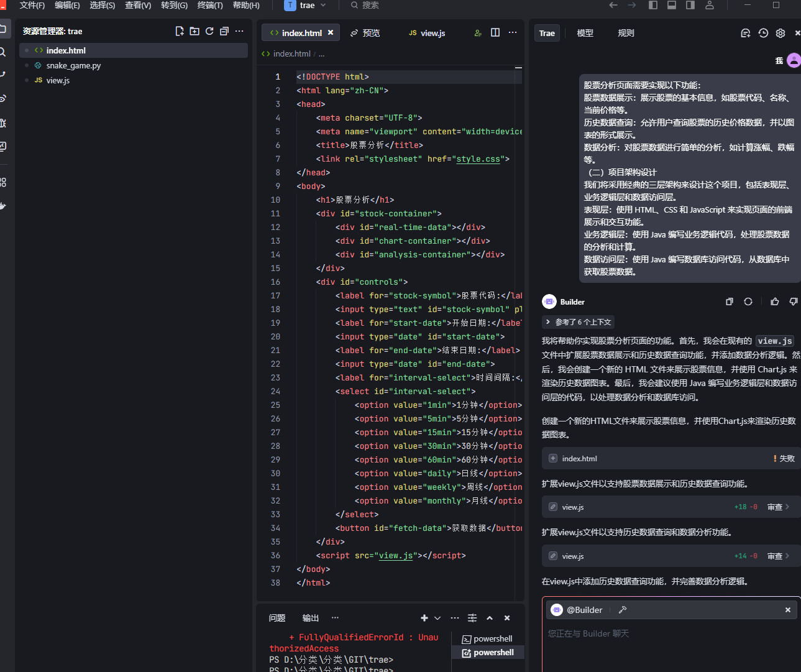Show more panel tabs via ellipsis

click(336, 618)
